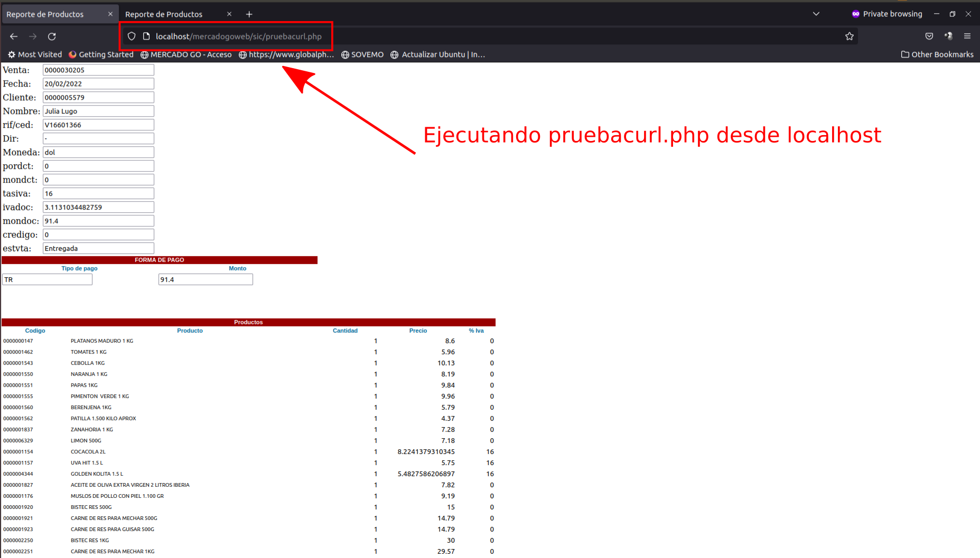Expand the list all tabs dropdown
This screenshot has height=558, width=980.
coord(816,14)
